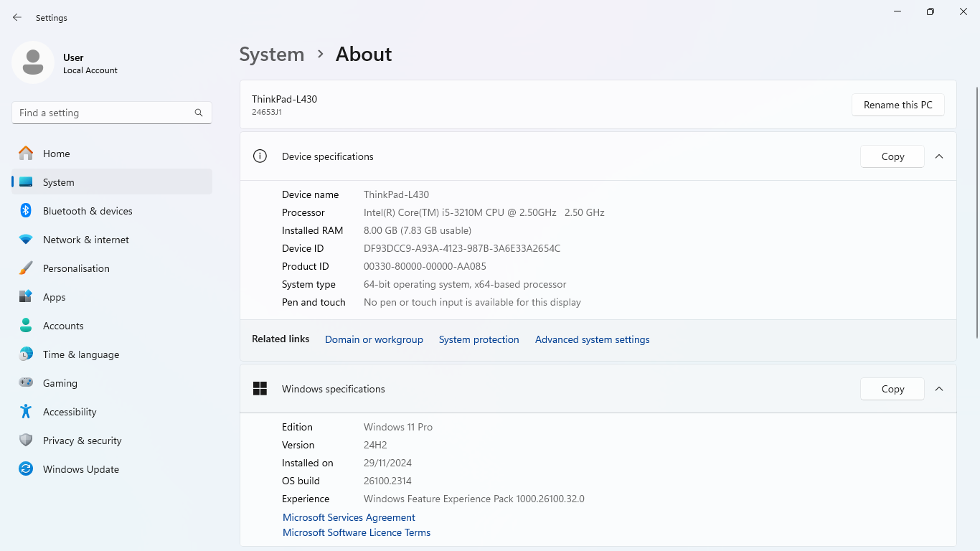Screen dimensions: 980x551
Task: Open Domain or workgroup link
Action: click(x=374, y=339)
